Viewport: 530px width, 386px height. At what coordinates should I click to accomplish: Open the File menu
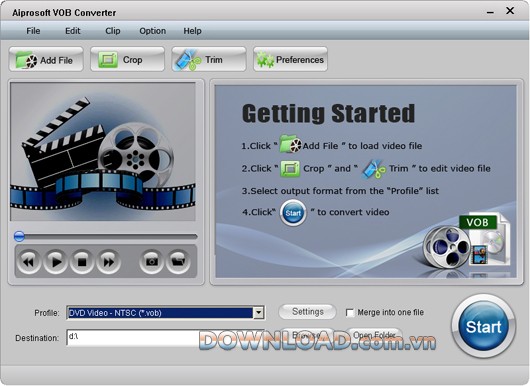point(33,31)
